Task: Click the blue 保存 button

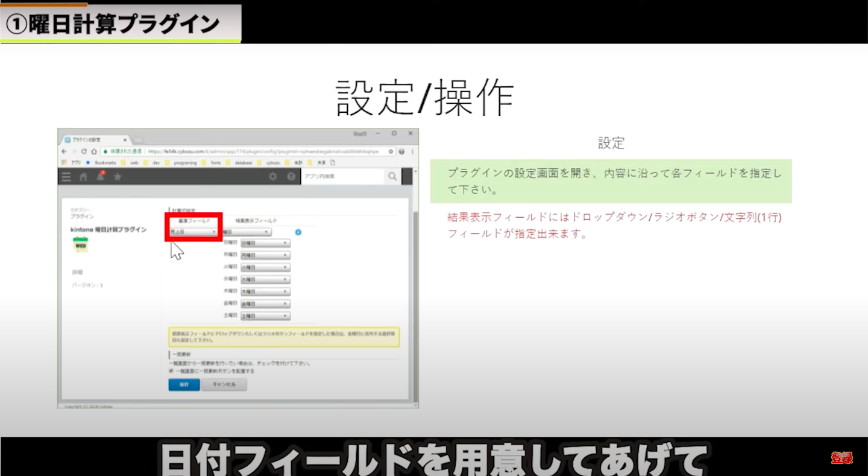Action: click(184, 385)
